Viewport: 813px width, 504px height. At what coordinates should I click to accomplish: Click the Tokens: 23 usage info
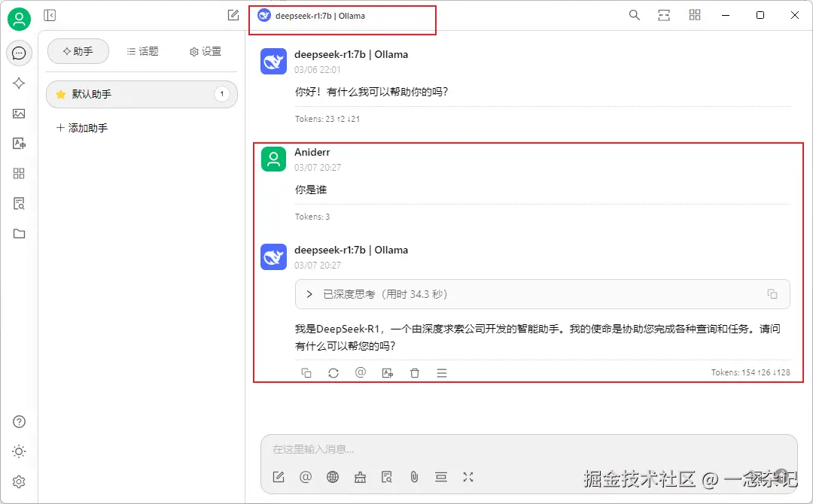pos(327,119)
